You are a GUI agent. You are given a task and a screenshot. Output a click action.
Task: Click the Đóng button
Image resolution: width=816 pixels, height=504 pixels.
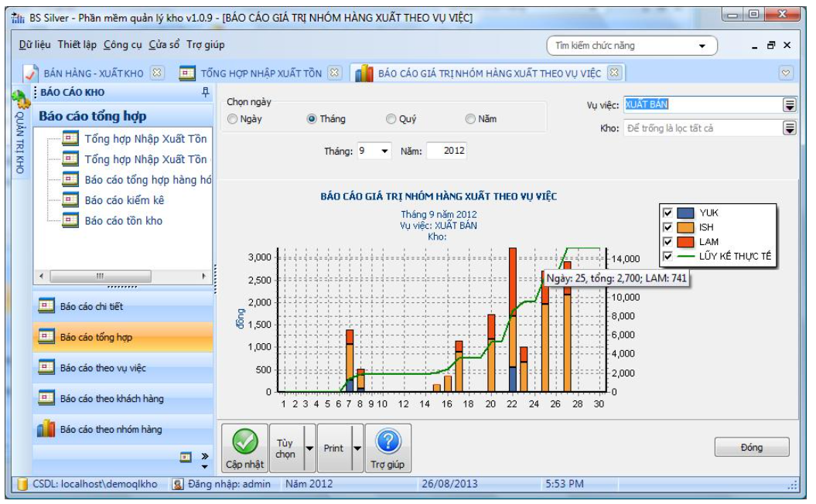click(751, 448)
